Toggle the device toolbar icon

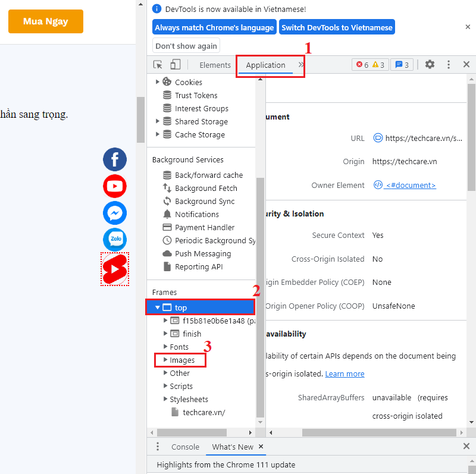pos(175,65)
